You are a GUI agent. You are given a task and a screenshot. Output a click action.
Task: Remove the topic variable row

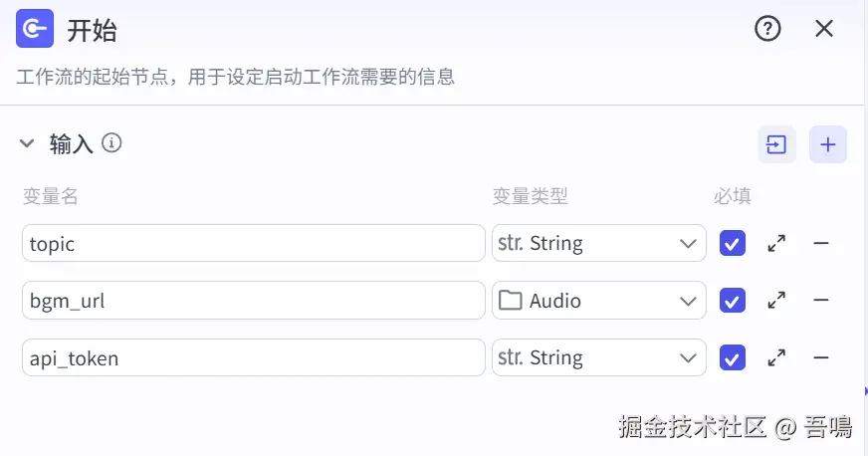coord(821,243)
